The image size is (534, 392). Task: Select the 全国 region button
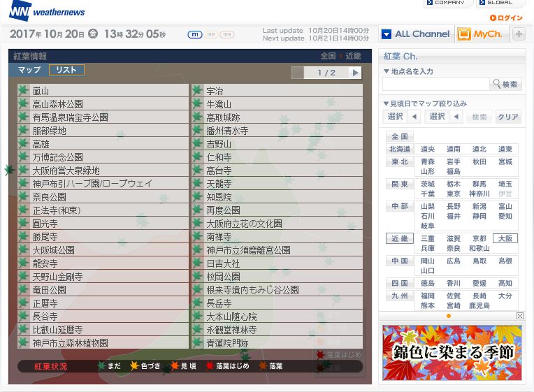tap(400, 136)
